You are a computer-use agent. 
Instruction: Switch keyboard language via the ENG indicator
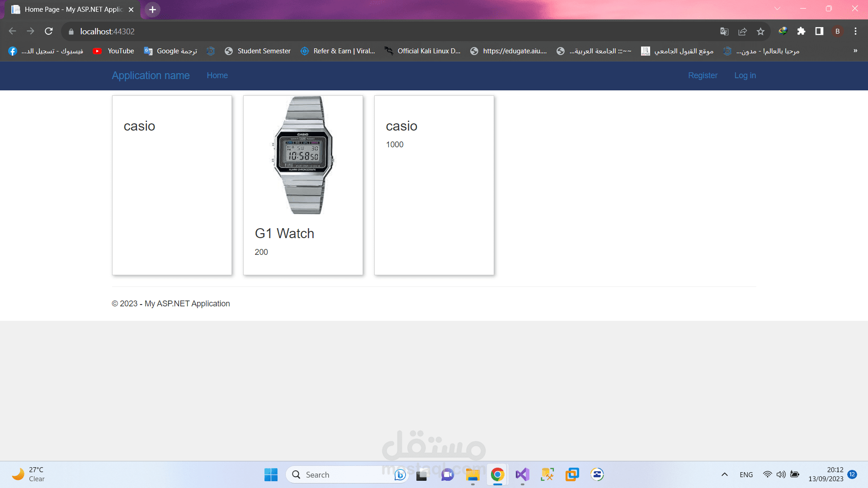[745, 474]
